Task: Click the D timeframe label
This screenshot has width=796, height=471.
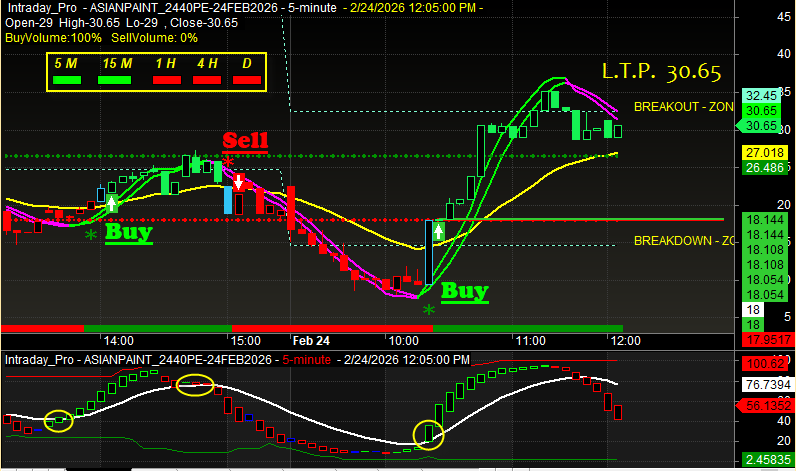Action: coord(247,63)
